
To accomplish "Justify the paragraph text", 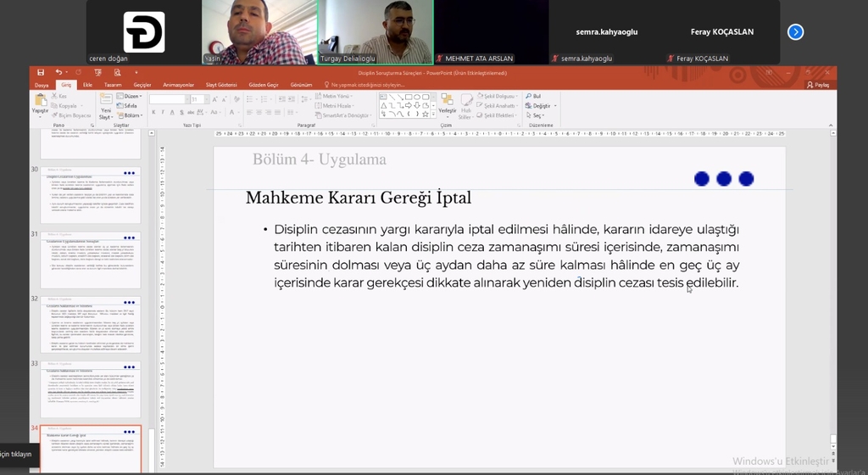I will 277,112.
